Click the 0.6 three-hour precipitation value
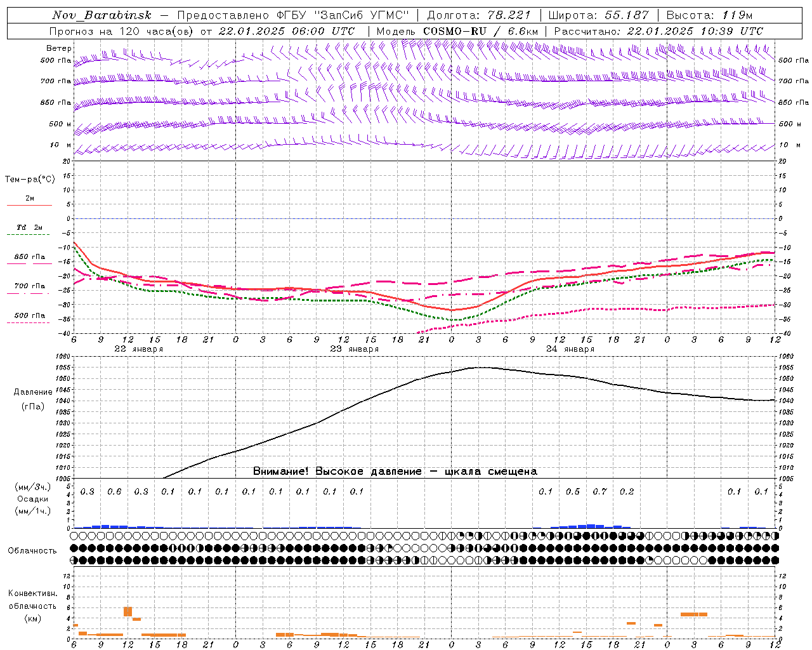 pyautogui.click(x=114, y=491)
